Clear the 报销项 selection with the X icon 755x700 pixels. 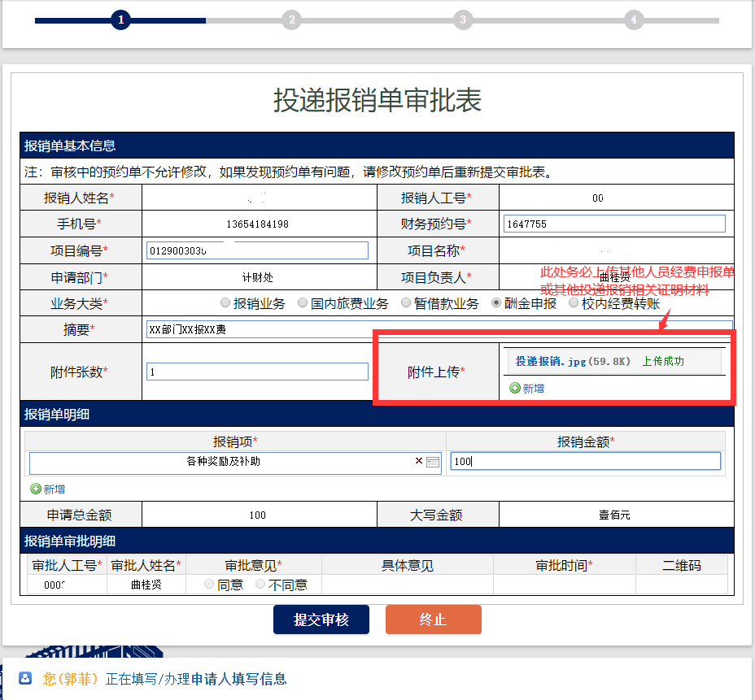coord(419,461)
